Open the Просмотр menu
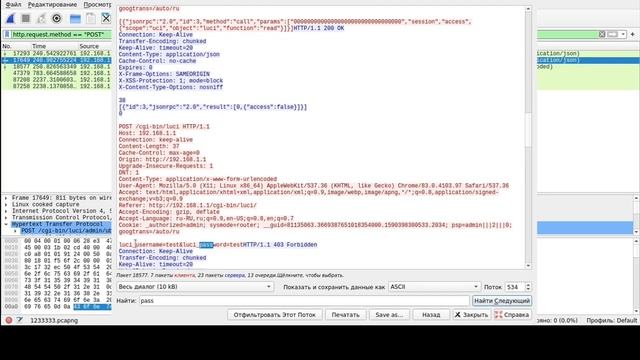The height and width of the screenshot is (360, 640). click(x=97, y=4)
